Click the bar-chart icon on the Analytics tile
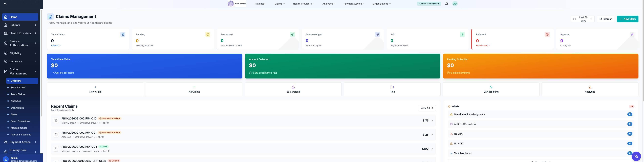Image resolution: width=644 pixels, height=162 pixels. click(590, 87)
